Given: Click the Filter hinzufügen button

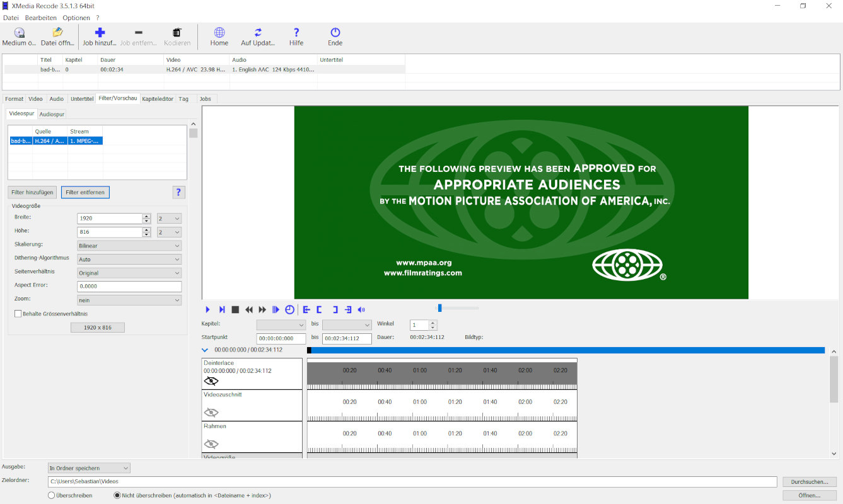Looking at the screenshot, I should 32,192.
